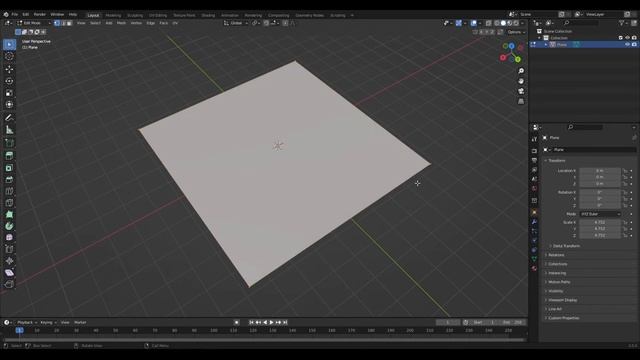This screenshot has width=640, height=360.
Task: Select the Measure tool
Action: pyautogui.click(x=9, y=130)
